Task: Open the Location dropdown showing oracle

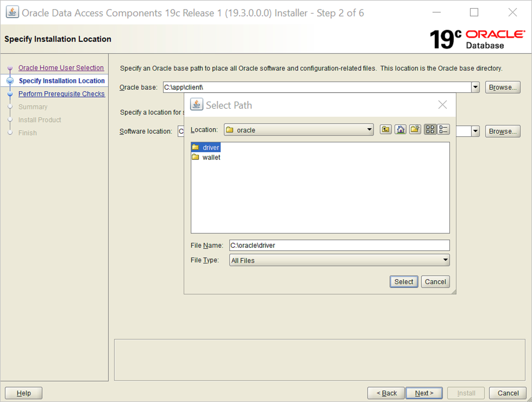Action: pyautogui.click(x=299, y=130)
